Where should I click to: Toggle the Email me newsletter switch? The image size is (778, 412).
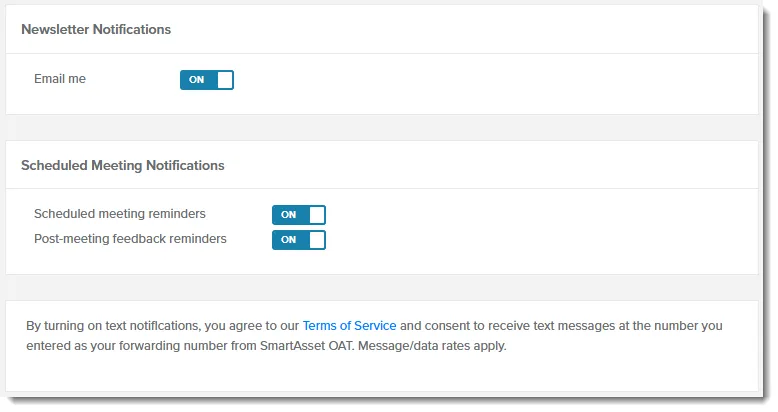206,80
